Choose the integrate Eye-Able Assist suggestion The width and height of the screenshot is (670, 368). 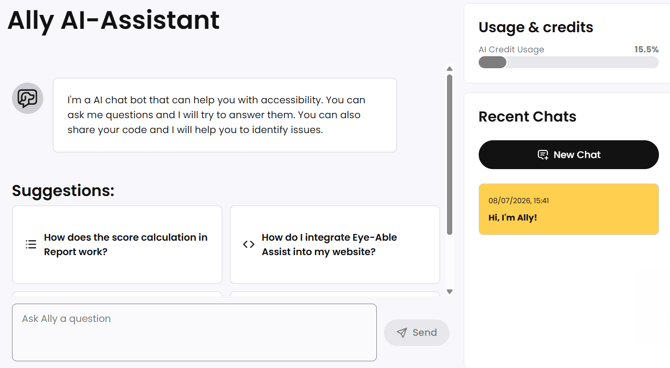335,244
